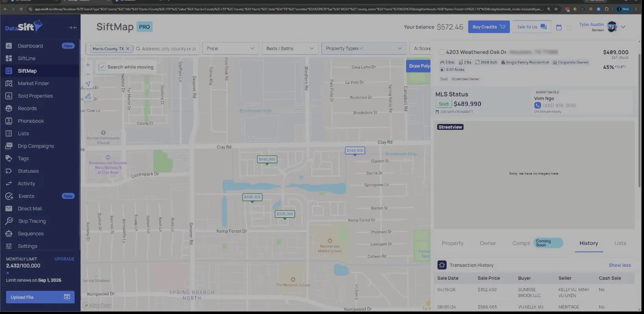Open the AI Score filter
The image size is (644, 314).
(x=420, y=48)
